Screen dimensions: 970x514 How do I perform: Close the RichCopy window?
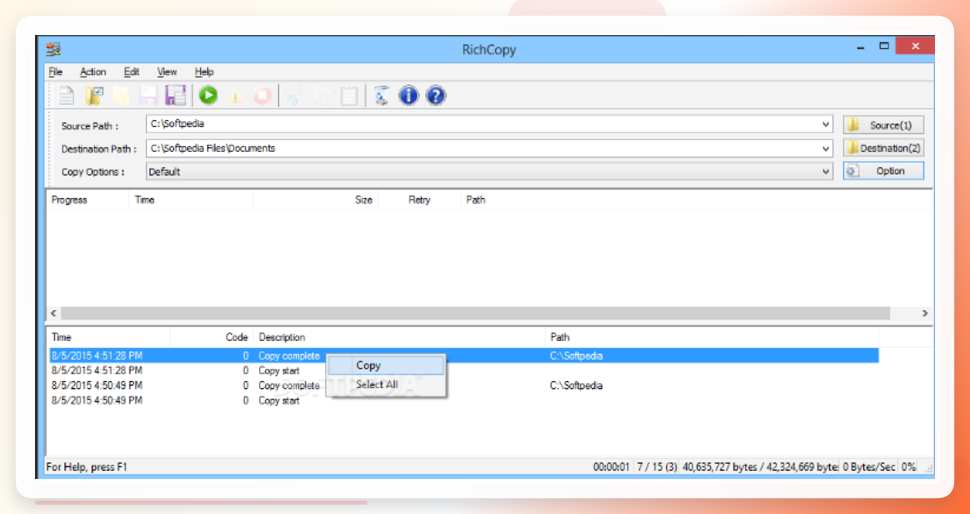[915, 46]
